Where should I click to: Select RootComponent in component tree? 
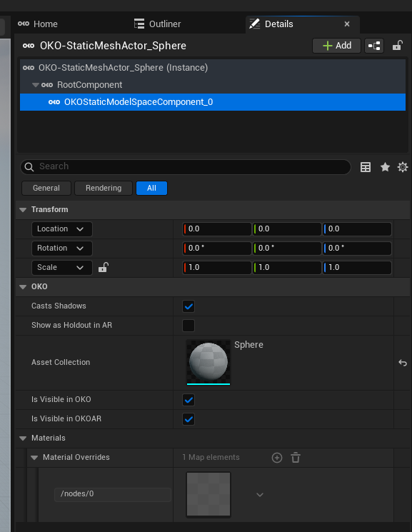point(213,85)
